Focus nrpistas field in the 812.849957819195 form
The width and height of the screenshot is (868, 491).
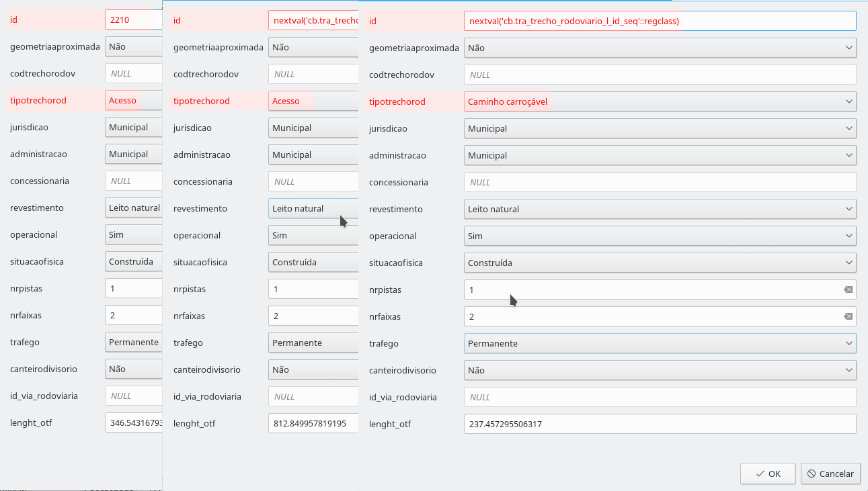pyautogui.click(x=313, y=289)
